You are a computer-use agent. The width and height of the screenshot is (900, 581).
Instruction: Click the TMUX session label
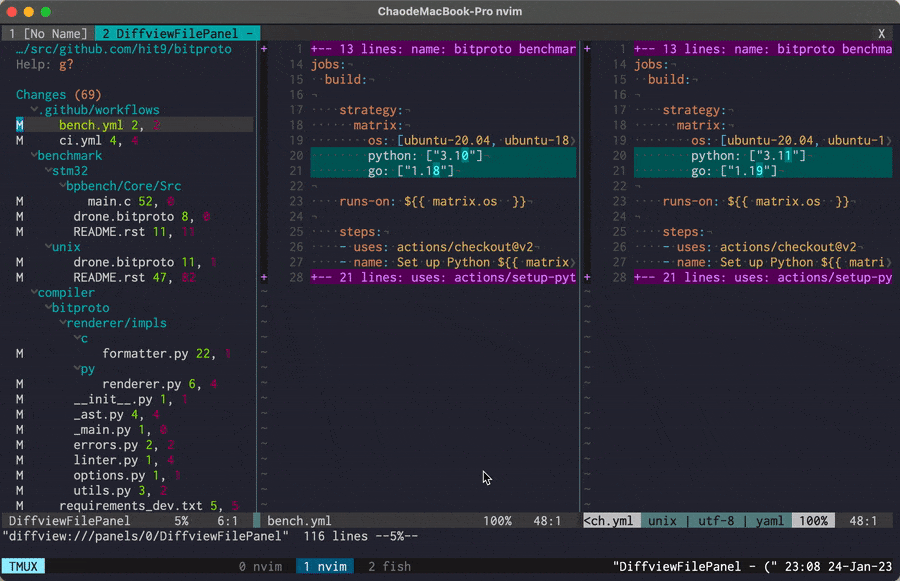pos(22,567)
